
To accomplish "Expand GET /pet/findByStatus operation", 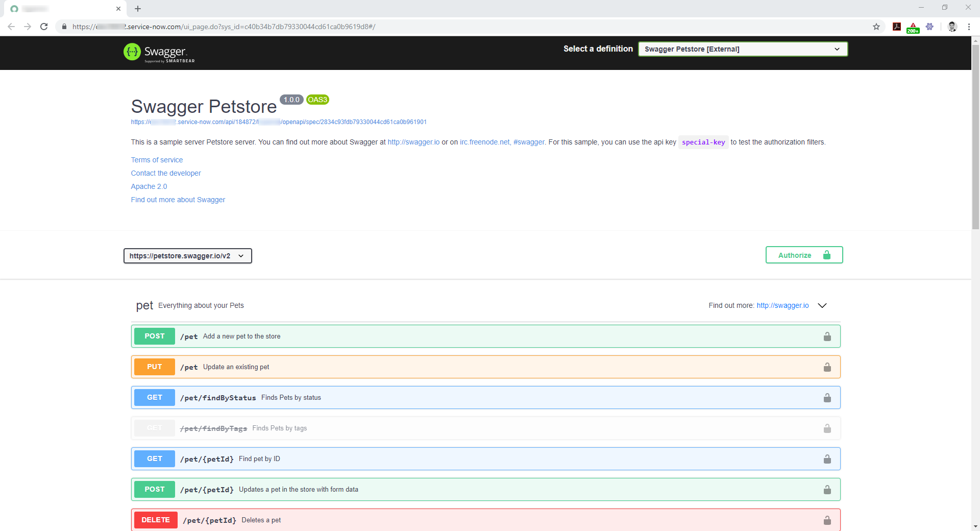I will (x=485, y=398).
